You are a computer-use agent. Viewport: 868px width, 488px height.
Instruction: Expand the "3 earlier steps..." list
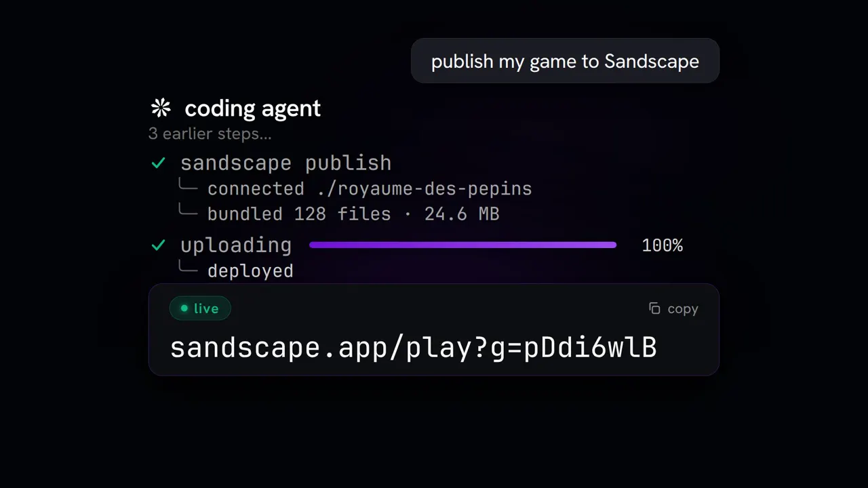tap(210, 134)
